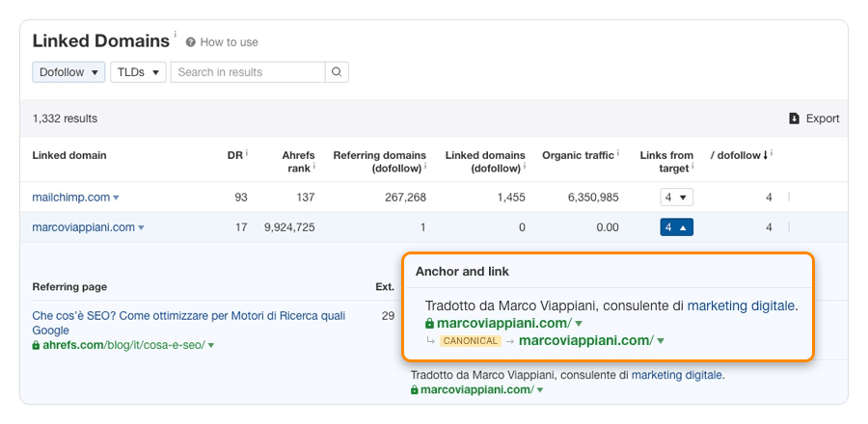Open caret after the last row's marcoviappiani.com/ URL
The width and height of the screenshot is (868, 424).
pos(540,390)
